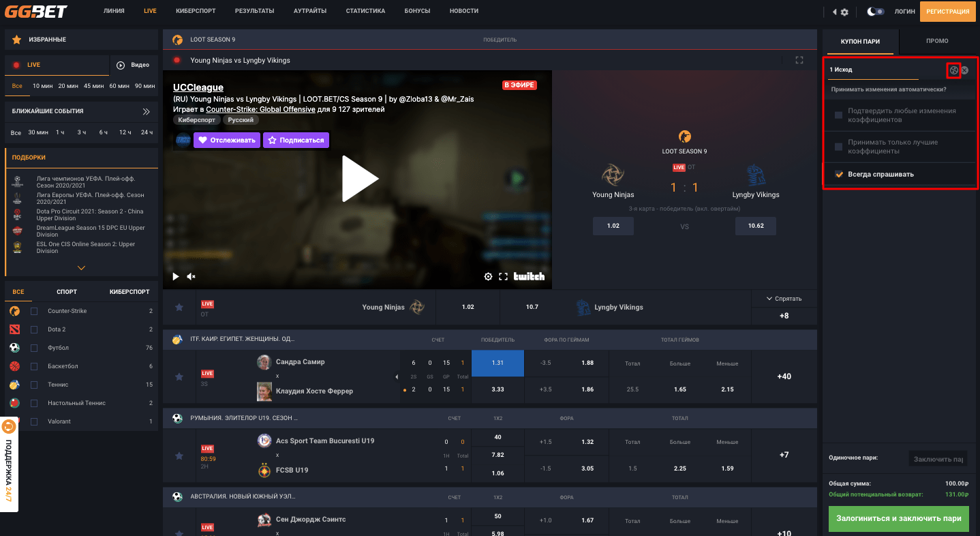This screenshot has height=536, width=980.
Task: Tick the Теннис checkbox
Action: click(34, 385)
